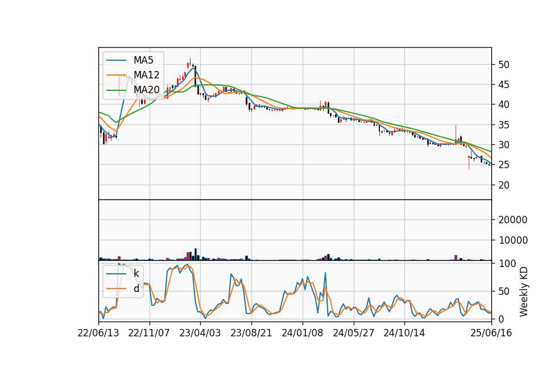Viewport: 546px width, 392px height.
Task: Click the KD axis value 100
Action: point(507,264)
